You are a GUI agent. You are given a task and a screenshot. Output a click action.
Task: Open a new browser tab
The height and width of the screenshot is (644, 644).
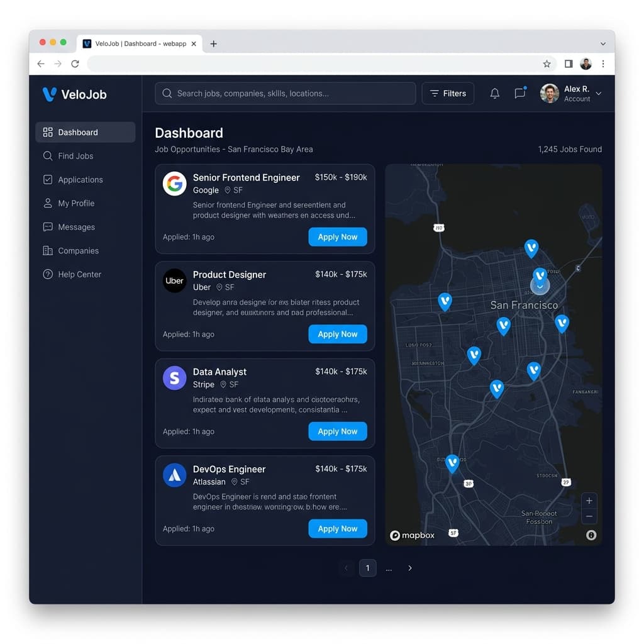214,43
